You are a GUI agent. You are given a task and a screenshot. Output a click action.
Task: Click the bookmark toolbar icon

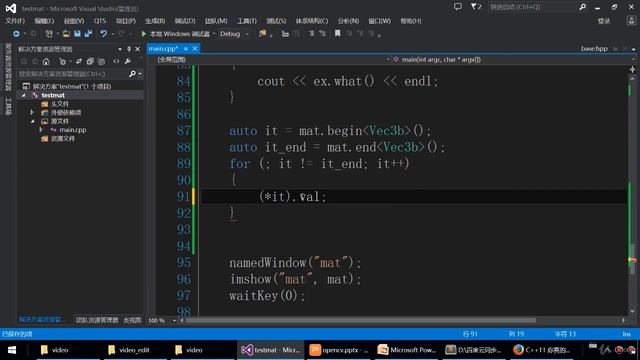(x=338, y=34)
